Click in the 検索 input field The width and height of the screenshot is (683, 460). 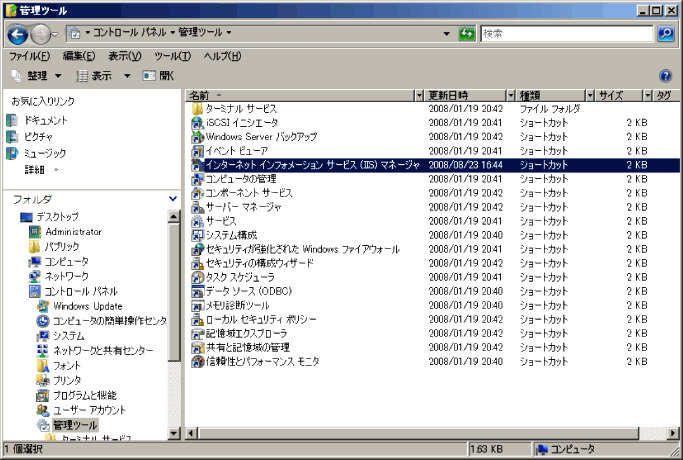(x=567, y=34)
